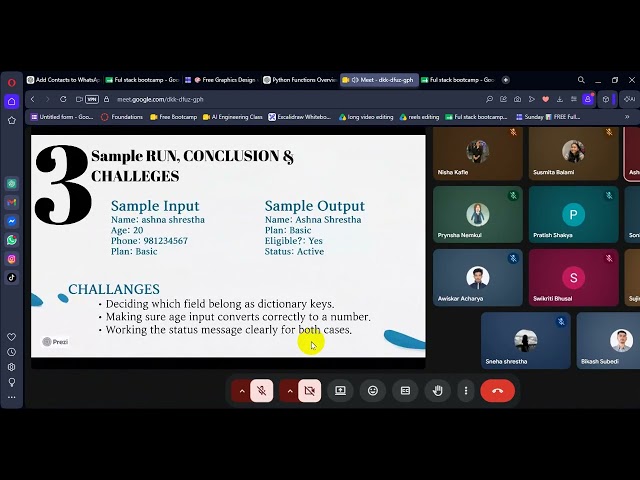Open the extensions cube icon
The image size is (640, 480).
coord(606,99)
